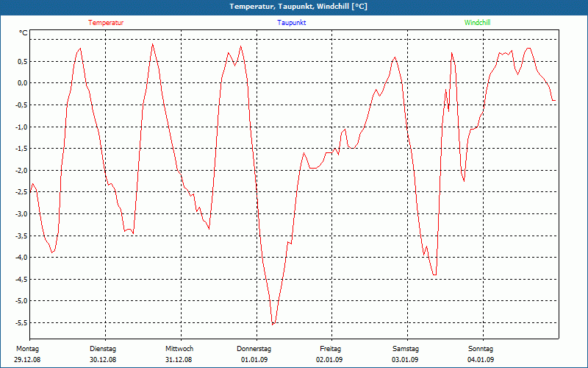Click the °C axis unit label
The height and width of the screenshot is (368, 588).
point(24,33)
